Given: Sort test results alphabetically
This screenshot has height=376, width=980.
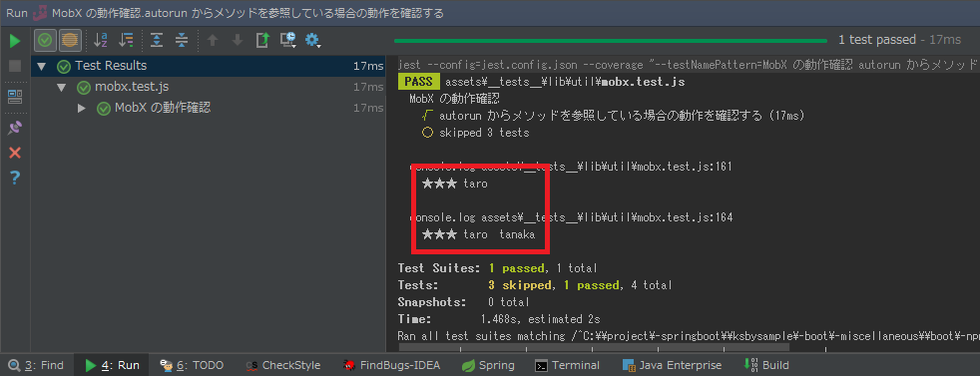Looking at the screenshot, I should tap(100, 41).
